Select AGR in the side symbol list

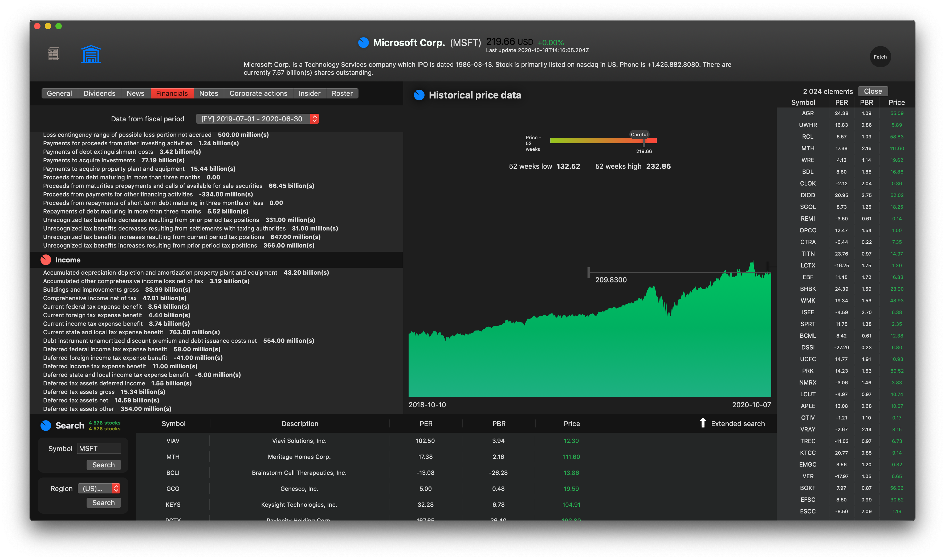[808, 113]
